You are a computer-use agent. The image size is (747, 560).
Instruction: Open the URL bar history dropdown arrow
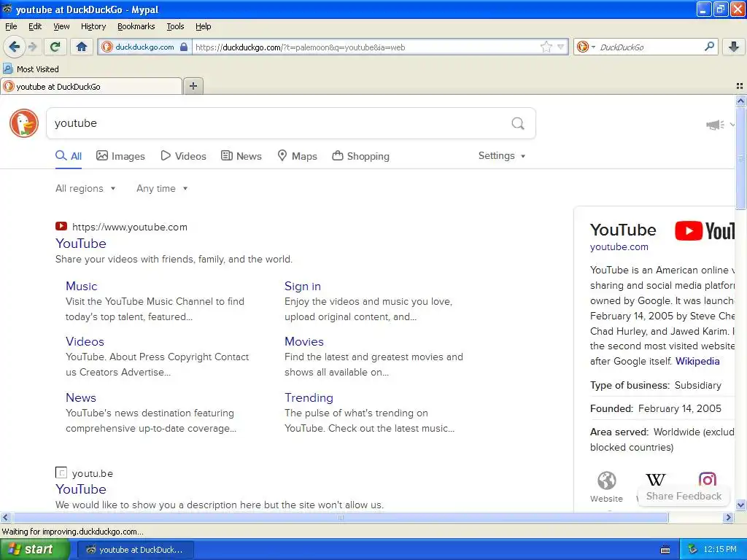tap(561, 47)
